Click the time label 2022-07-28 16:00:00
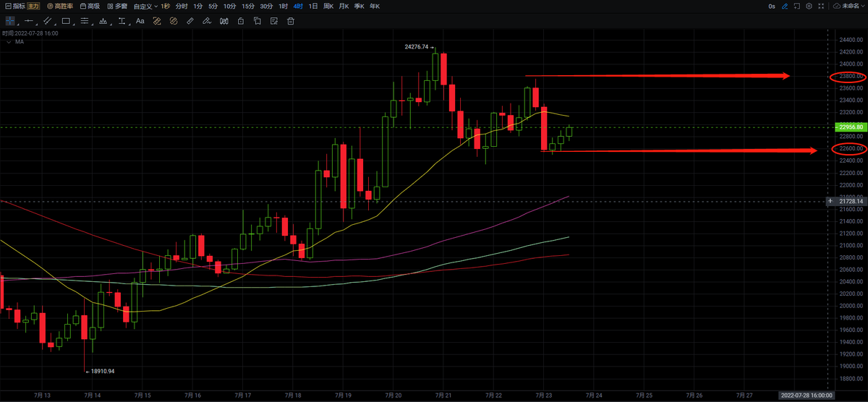868x402 pixels. tap(807, 395)
